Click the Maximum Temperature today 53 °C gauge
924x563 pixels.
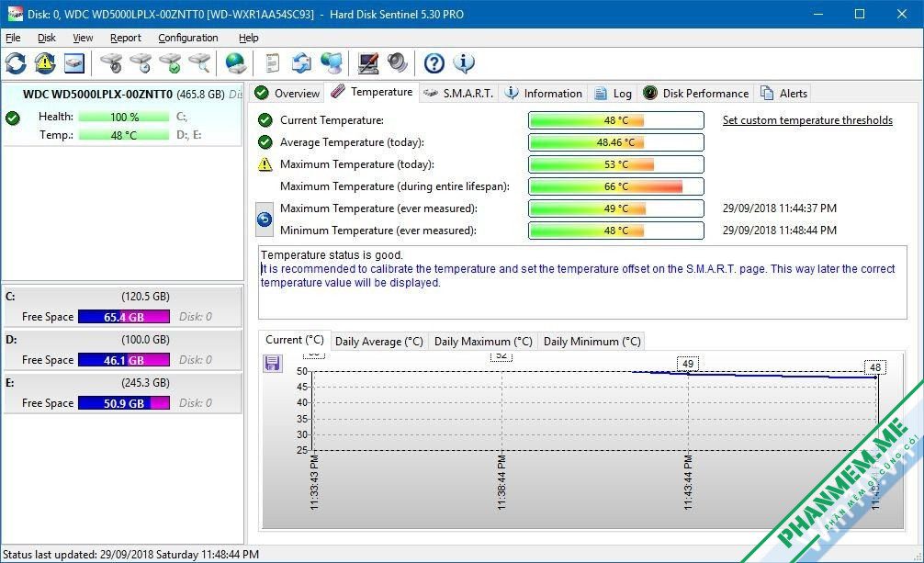tap(615, 164)
